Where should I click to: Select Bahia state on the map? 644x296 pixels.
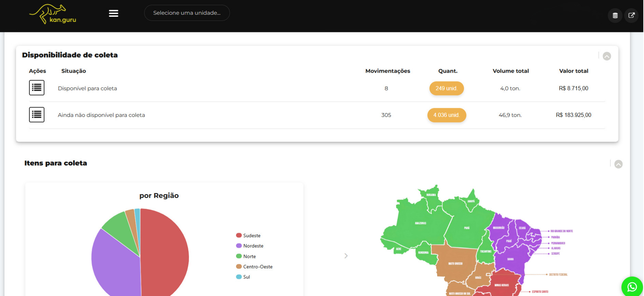(x=510, y=259)
